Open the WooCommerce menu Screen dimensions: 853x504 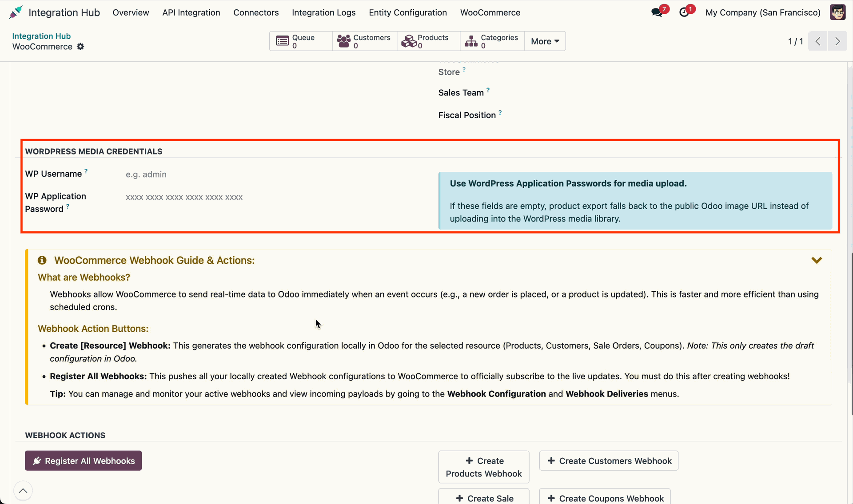[490, 12]
